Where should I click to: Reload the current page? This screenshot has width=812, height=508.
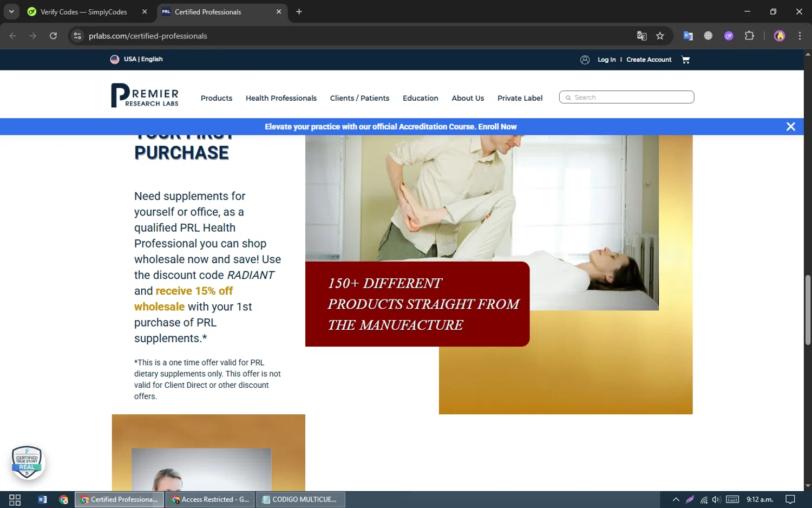click(53, 36)
